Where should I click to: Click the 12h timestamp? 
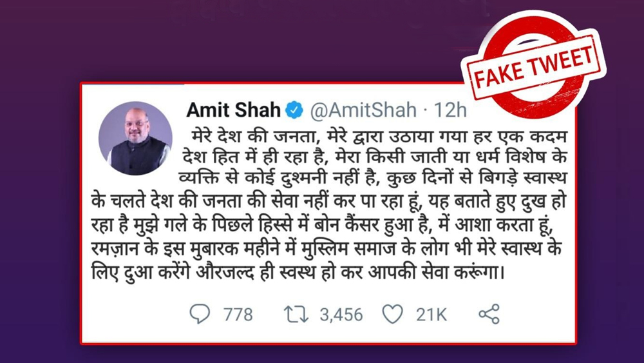(450, 110)
